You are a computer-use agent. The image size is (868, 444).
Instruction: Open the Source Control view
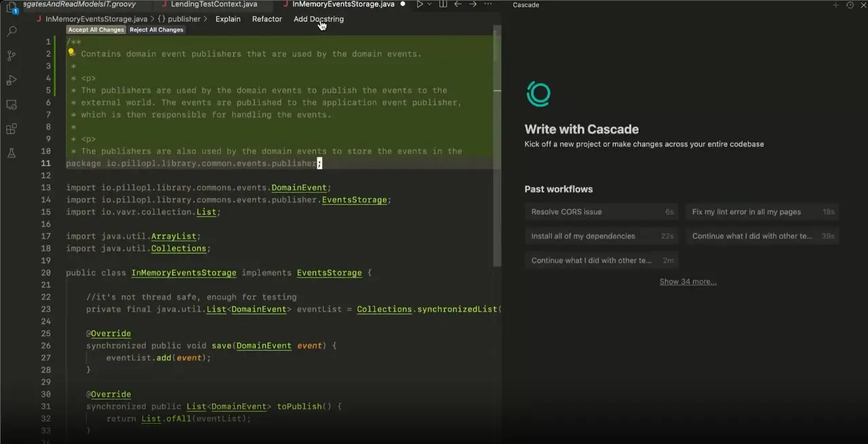pyautogui.click(x=12, y=56)
